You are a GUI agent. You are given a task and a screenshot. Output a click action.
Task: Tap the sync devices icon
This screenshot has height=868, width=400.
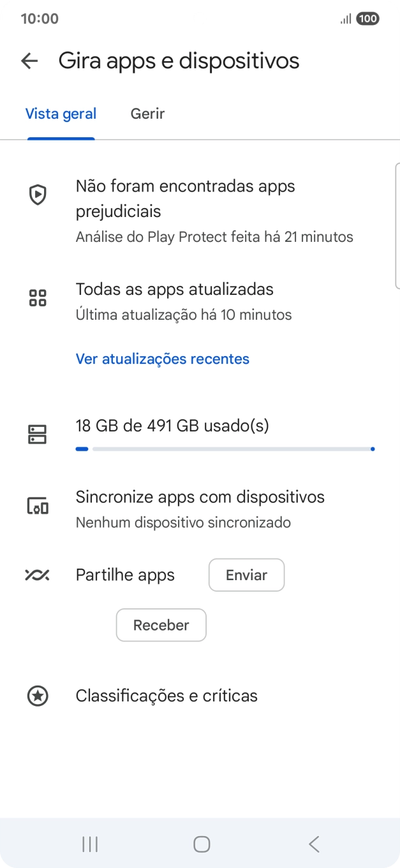pos(38,506)
